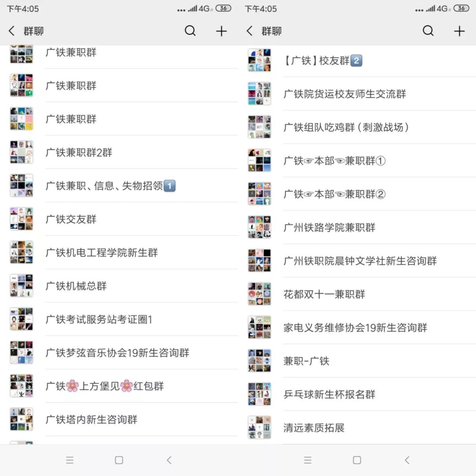Tap Android back triangle on left navigation bar

pos(169,460)
